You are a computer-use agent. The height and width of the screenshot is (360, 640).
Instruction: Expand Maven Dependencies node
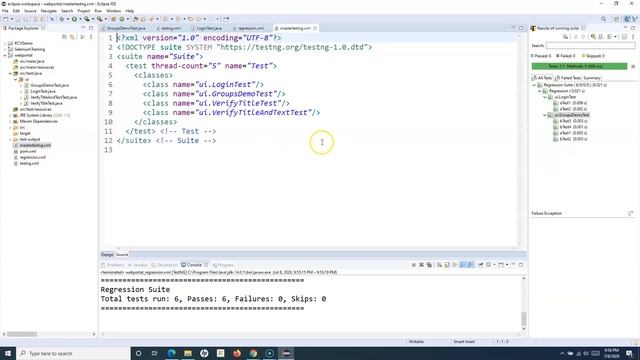point(10,121)
